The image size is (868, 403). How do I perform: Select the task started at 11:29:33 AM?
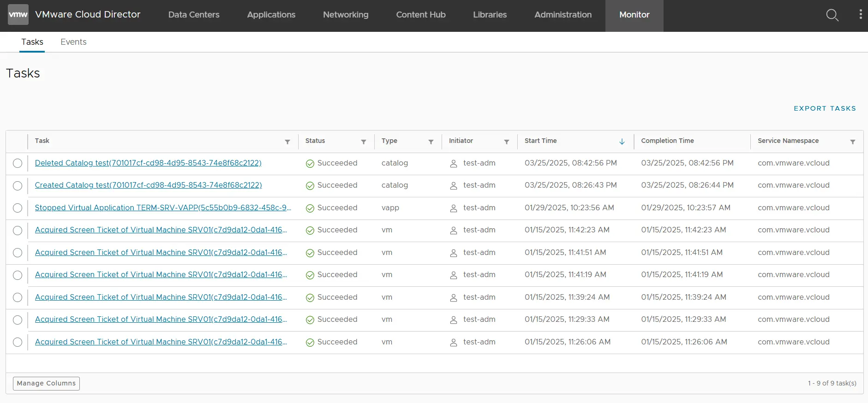pyautogui.click(x=18, y=320)
